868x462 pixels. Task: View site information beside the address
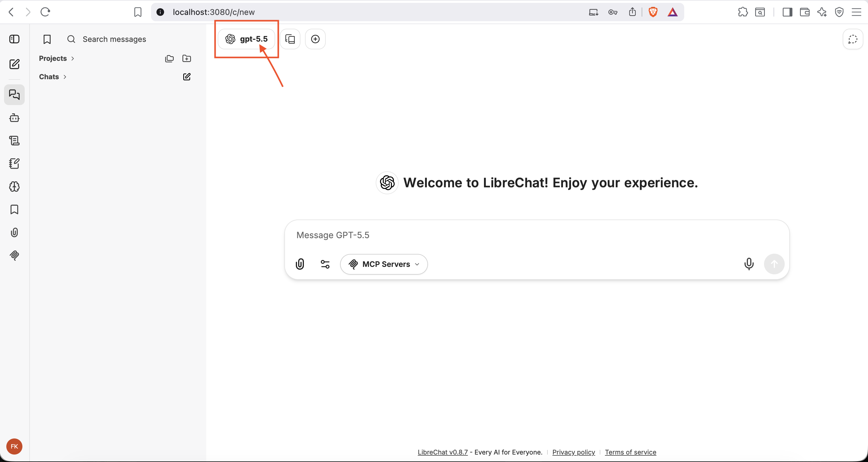point(160,12)
